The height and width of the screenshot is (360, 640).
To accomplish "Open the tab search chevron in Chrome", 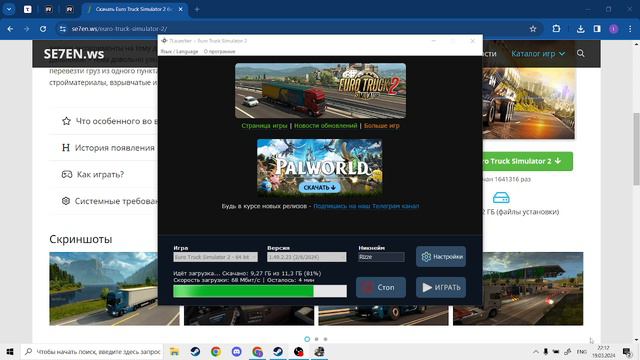I will (9, 9).
